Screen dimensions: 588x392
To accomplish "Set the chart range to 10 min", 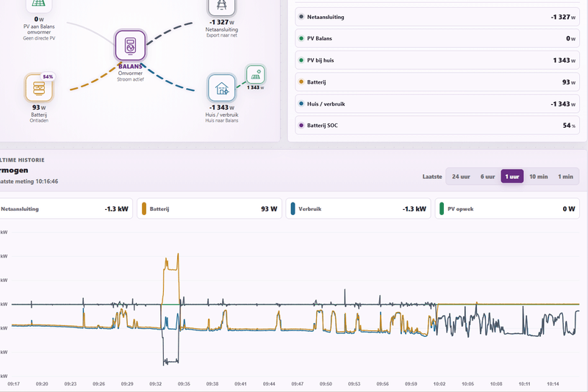I will click(539, 176).
